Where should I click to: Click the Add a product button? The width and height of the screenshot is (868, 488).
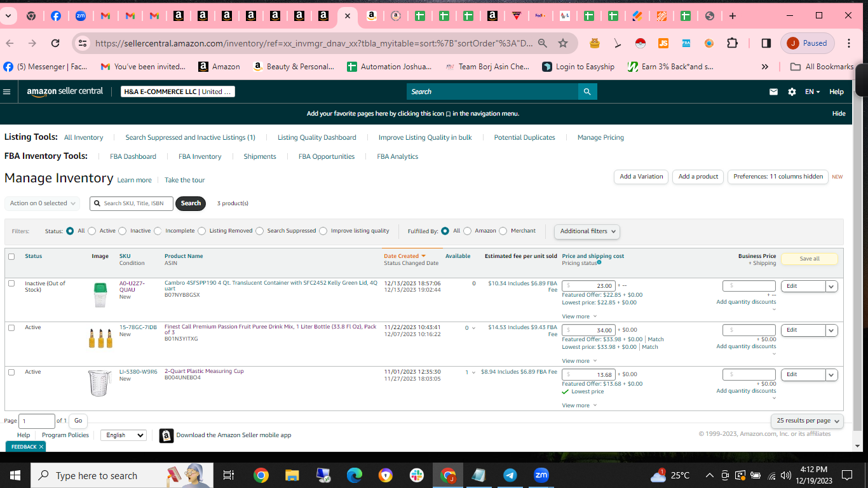(x=698, y=177)
